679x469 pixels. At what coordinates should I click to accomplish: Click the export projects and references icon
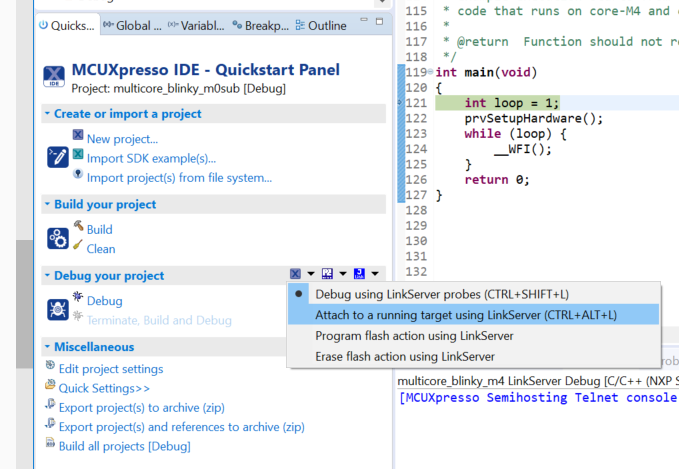(50, 423)
